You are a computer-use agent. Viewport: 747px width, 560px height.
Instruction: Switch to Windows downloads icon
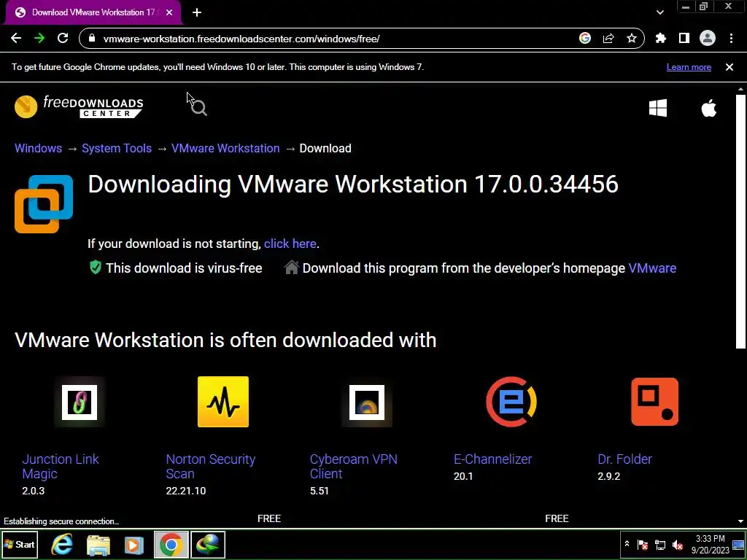click(x=658, y=108)
